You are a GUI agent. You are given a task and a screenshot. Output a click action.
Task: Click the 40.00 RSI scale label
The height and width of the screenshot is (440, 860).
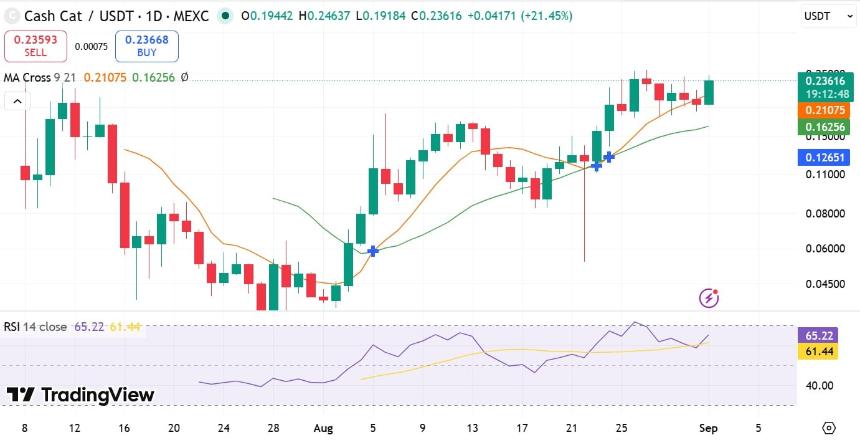817,386
